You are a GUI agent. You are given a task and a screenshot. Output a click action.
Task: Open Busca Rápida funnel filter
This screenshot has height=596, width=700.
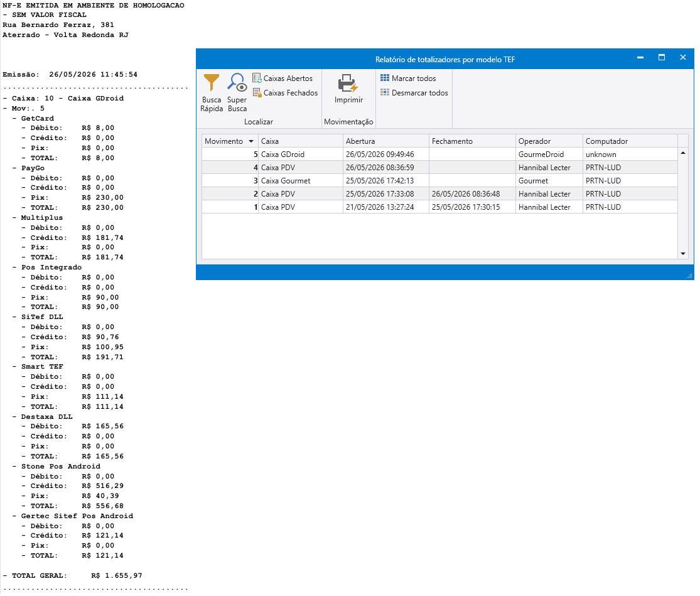211,92
